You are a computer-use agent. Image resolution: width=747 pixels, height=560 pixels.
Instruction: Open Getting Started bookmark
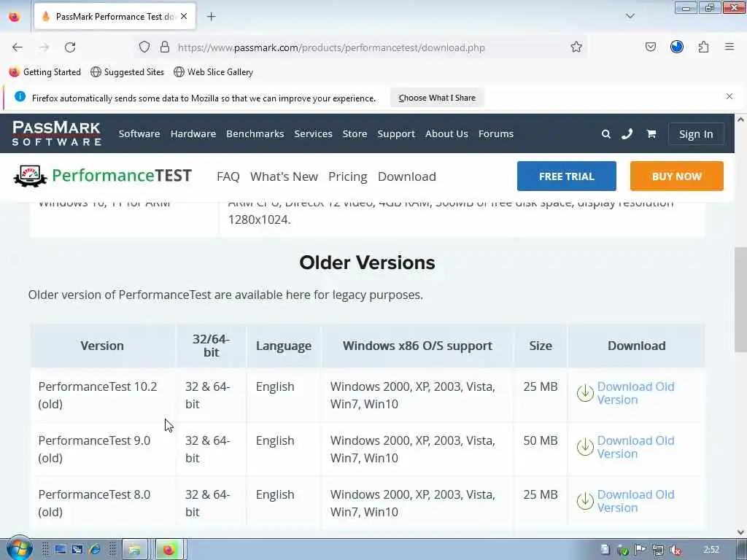(45, 72)
